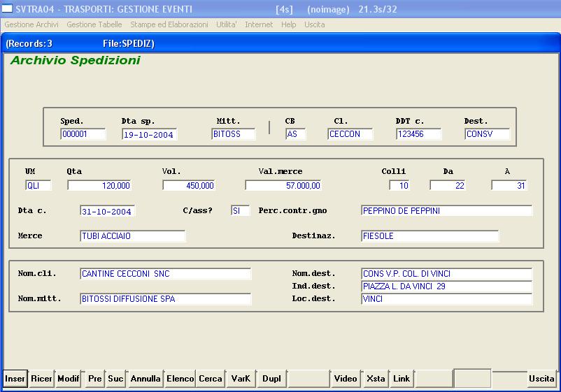
Task: Open the Internet menu
Action: [259, 24]
